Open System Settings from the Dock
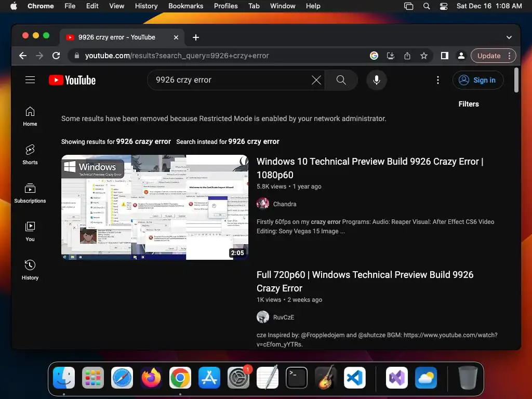The height and width of the screenshot is (399, 532). pyautogui.click(x=238, y=378)
